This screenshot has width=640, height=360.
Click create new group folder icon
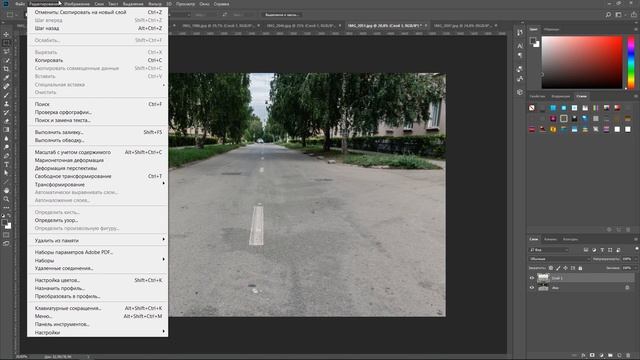click(x=610, y=356)
